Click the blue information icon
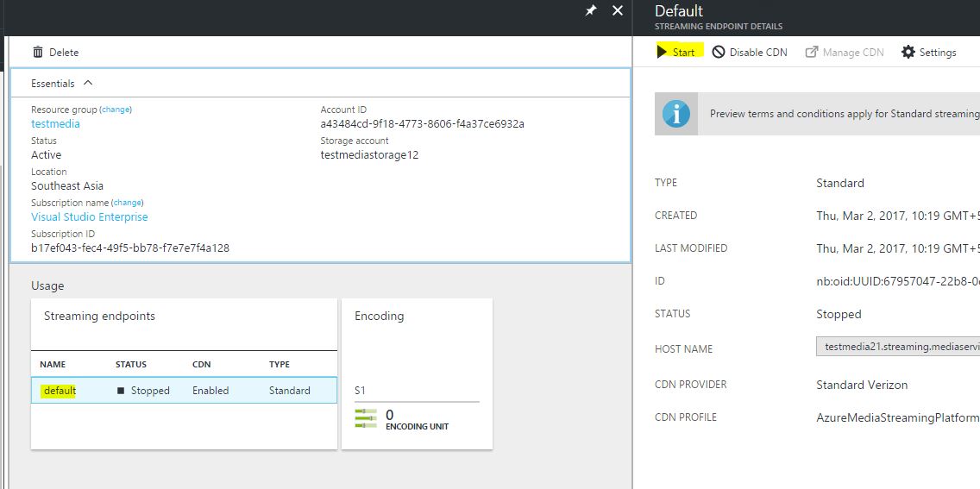 [x=676, y=114]
